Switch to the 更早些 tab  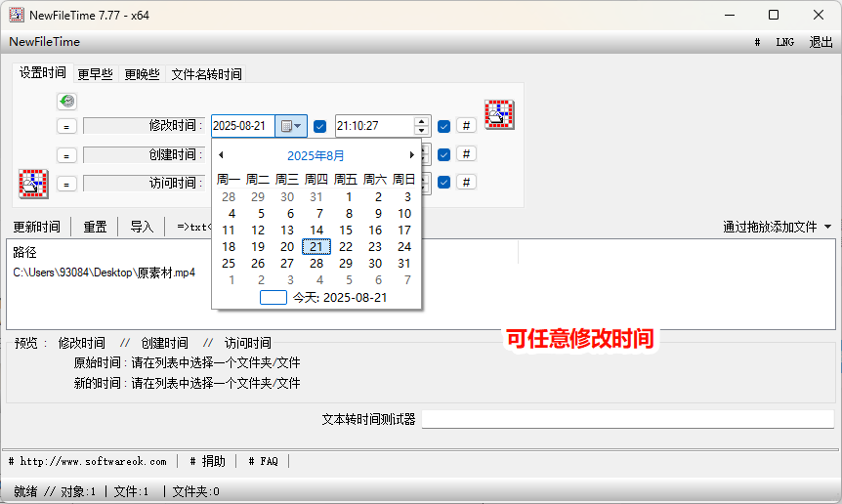[95, 74]
